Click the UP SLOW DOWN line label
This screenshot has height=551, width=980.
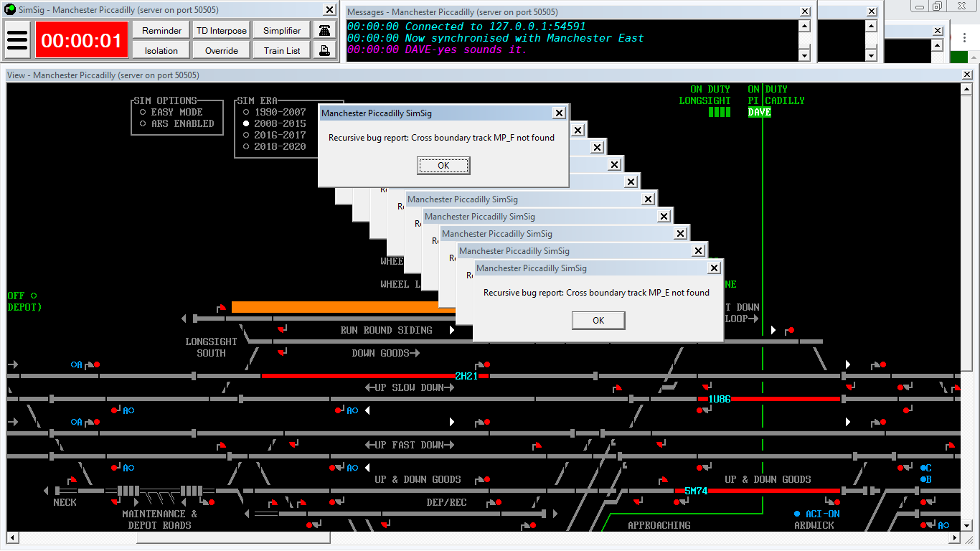point(410,387)
